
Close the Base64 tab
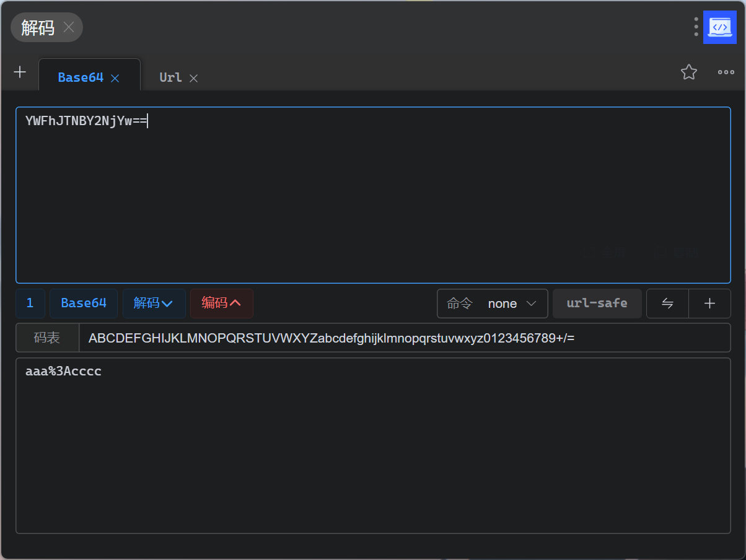point(115,78)
